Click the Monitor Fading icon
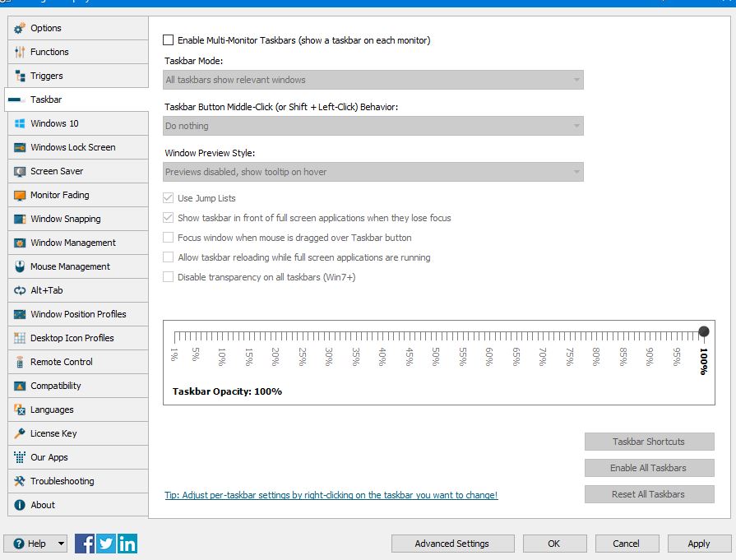Screen dimensions: 736x560 click(x=20, y=196)
